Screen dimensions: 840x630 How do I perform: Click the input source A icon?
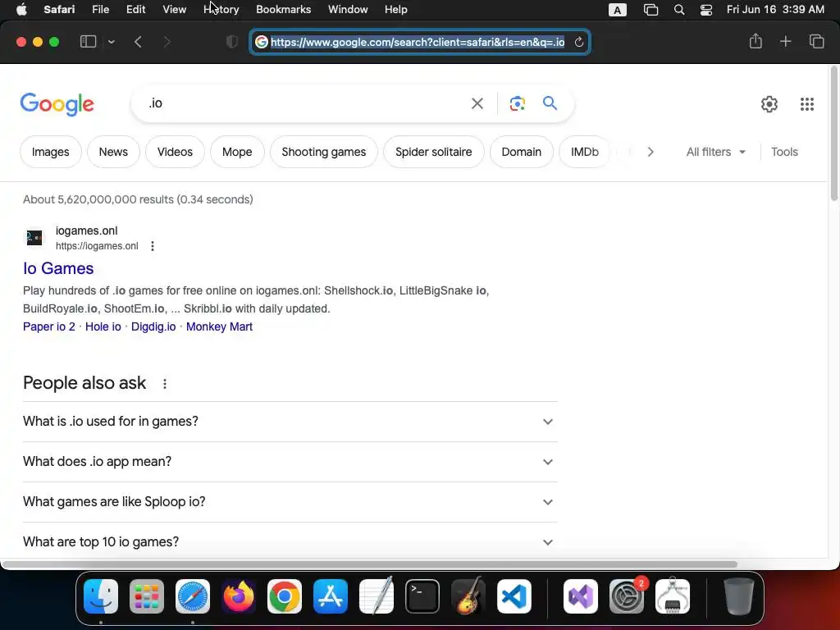[x=617, y=10]
